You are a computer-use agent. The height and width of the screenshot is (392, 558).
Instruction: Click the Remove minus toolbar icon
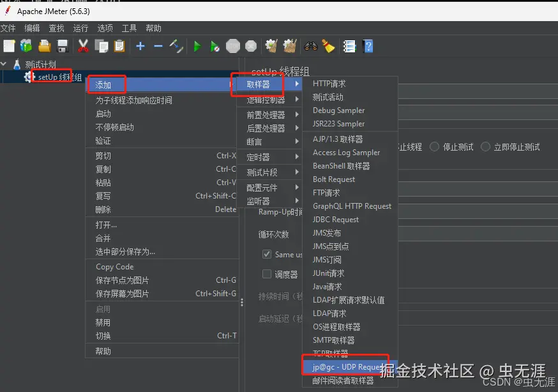(x=158, y=45)
